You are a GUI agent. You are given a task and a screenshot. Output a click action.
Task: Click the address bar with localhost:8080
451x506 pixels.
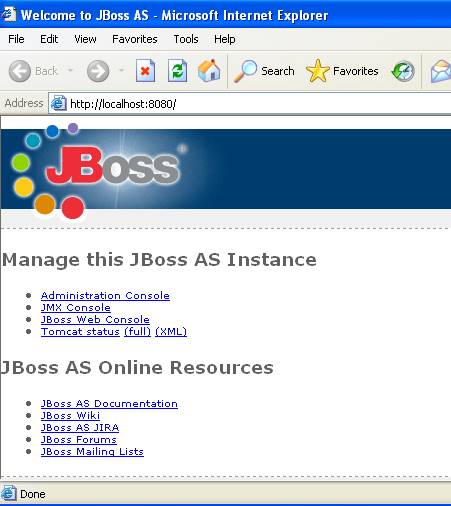pyautogui.click(x=250, y=104)
